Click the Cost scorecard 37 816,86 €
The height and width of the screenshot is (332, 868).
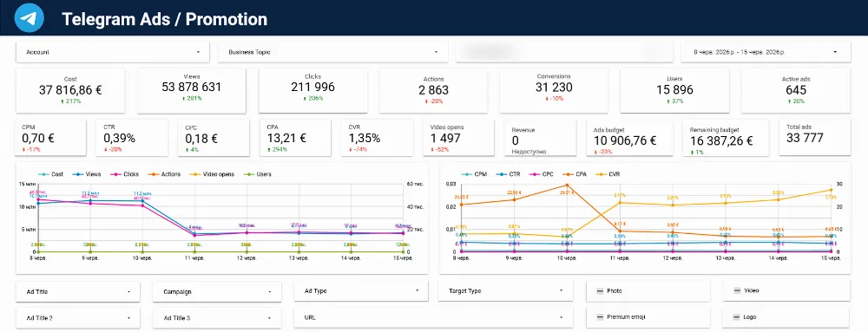pyautogui.click(x=70, y=90)
